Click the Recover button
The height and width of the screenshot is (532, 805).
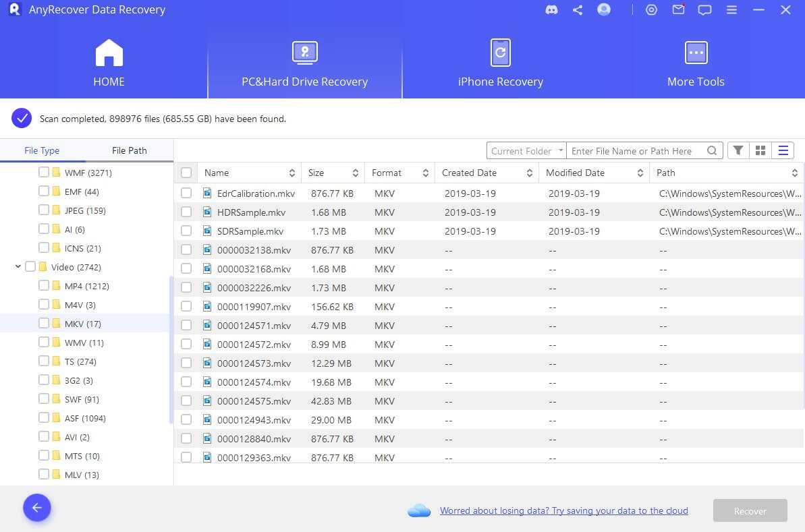click(750, 511)
